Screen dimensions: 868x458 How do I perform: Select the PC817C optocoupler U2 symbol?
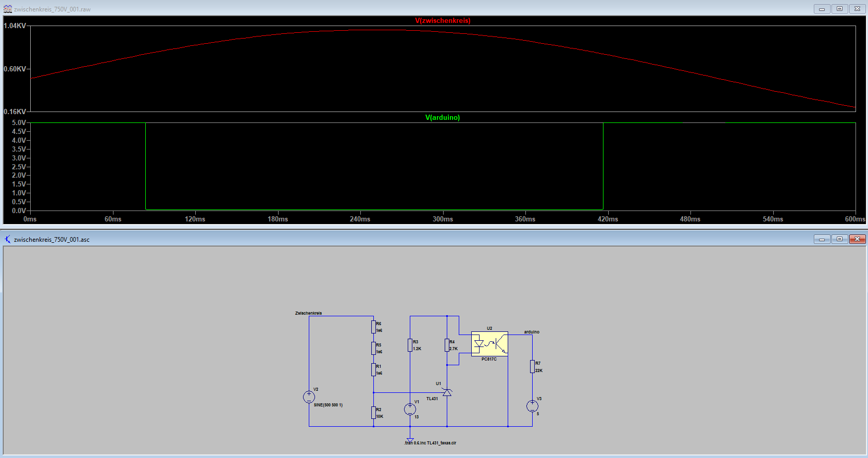tap(489, 344)
